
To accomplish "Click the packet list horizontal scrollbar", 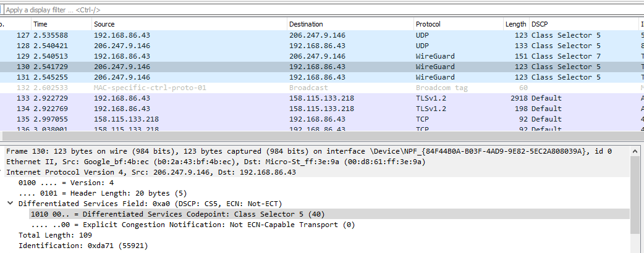I will pos(309,136).
